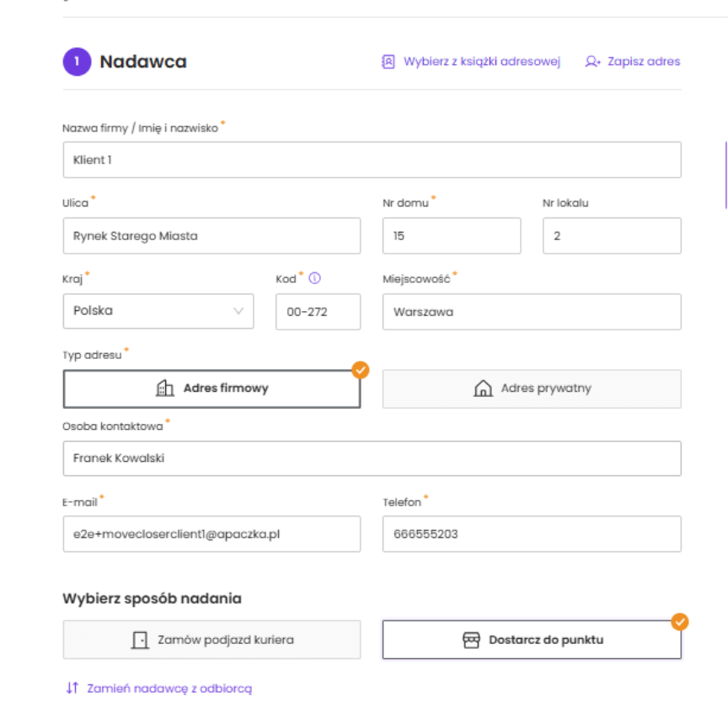Viewport: 728px width, 708px height.
Task: Open Wybierz z książki adresowej link
Action: 481,62
